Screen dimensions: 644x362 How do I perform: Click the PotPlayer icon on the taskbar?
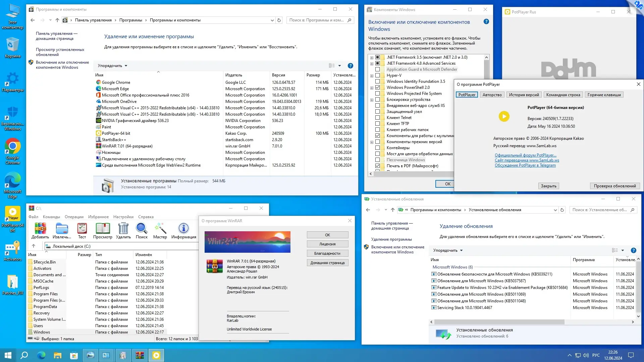click(x=156, y=355)
